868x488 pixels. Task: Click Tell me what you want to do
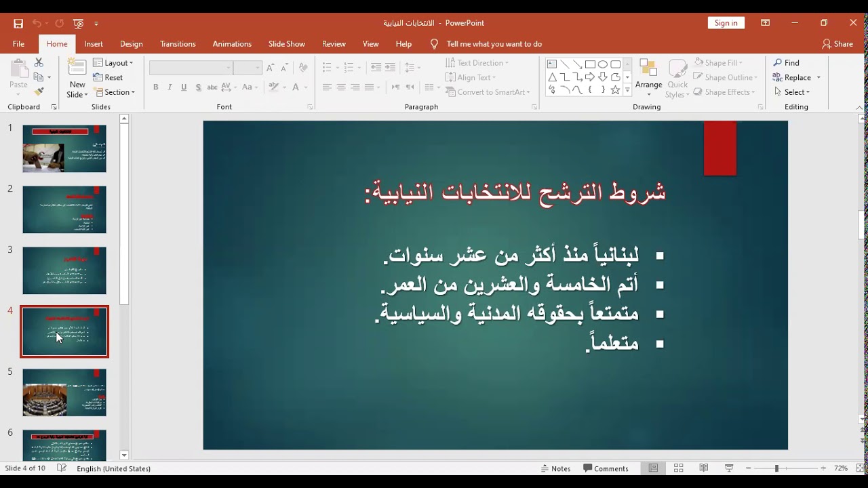point(486,44)
